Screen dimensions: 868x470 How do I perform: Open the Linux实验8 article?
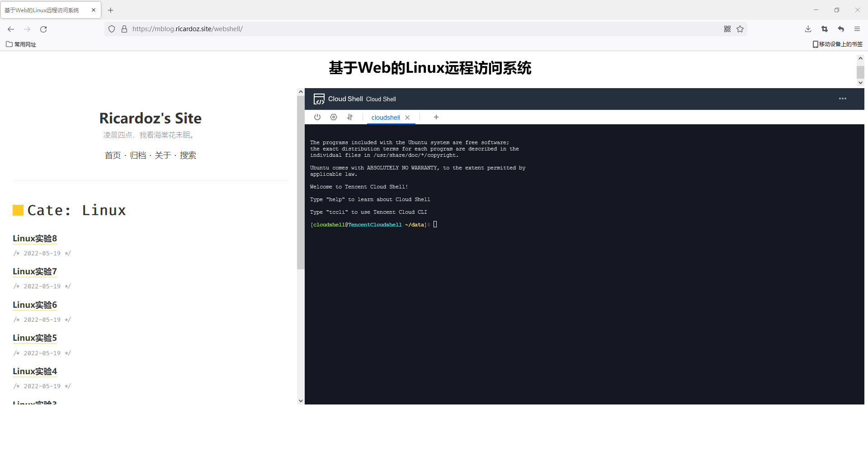click(x=35, y=239)
